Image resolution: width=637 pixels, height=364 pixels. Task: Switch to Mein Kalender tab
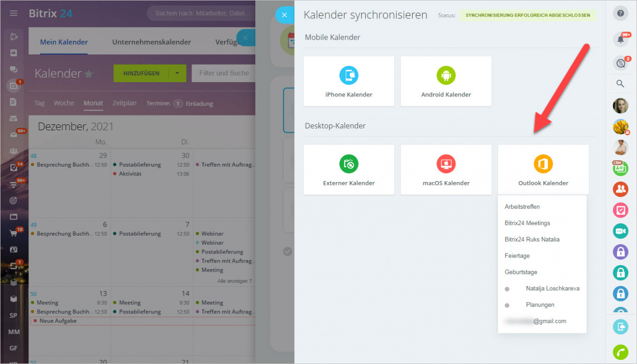tap(64, 42)
